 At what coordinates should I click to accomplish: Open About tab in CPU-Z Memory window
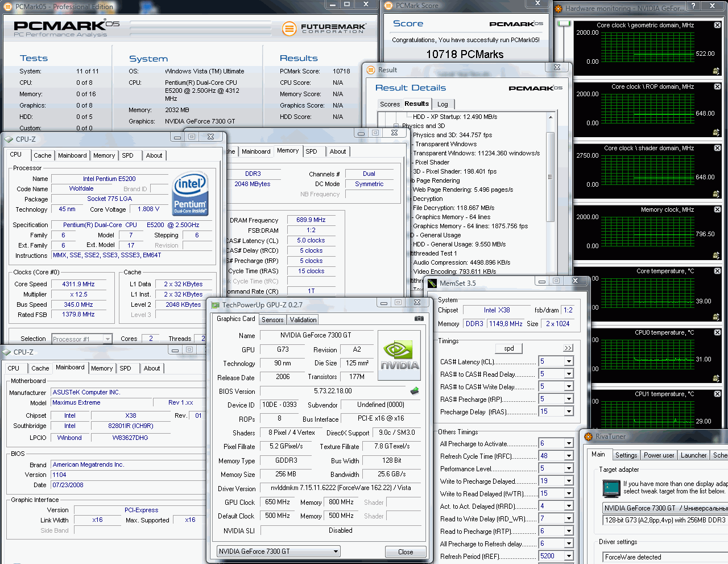click(338, 151)
